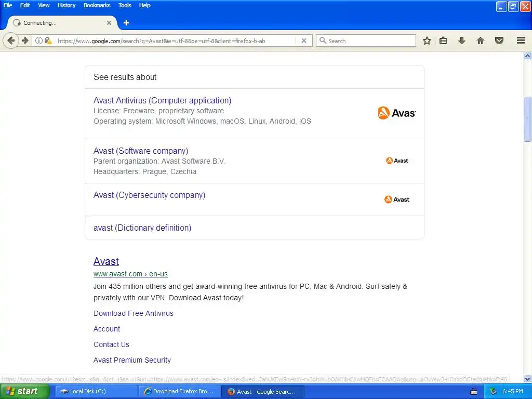Switch to Avast - Google Search taskbar button
Viewport: 532px width, 399px height.
click(x=262, y=391)
